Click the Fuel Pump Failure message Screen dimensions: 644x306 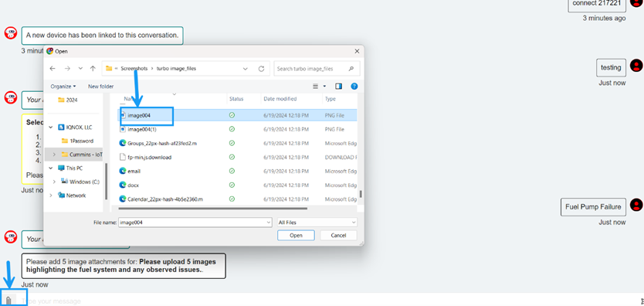click(593, 207)
